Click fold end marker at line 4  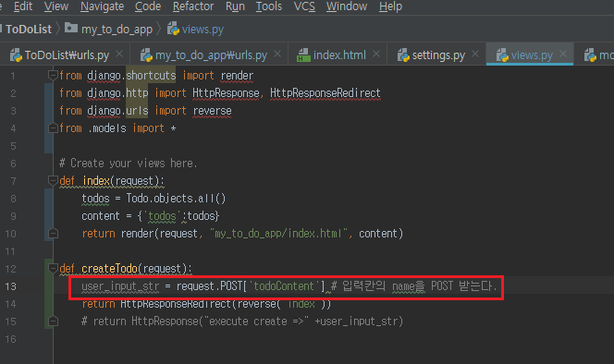point(53,128)
